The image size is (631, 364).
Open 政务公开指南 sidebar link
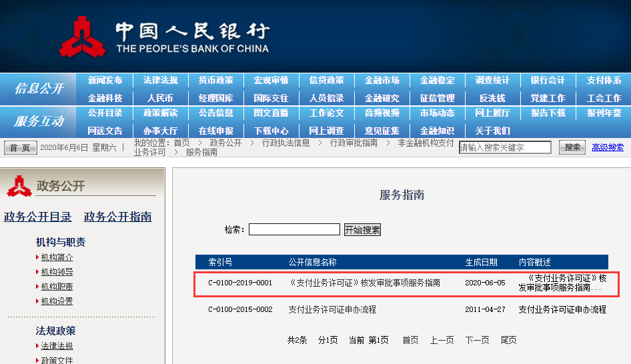pyautogui.click(x=117, y=217)
